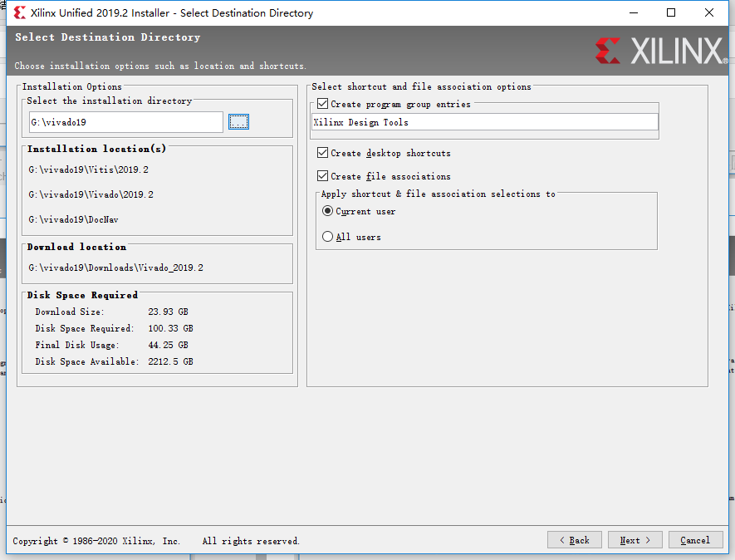Go Back to the previous installer step
735x560 pixels.
(574, 539)
